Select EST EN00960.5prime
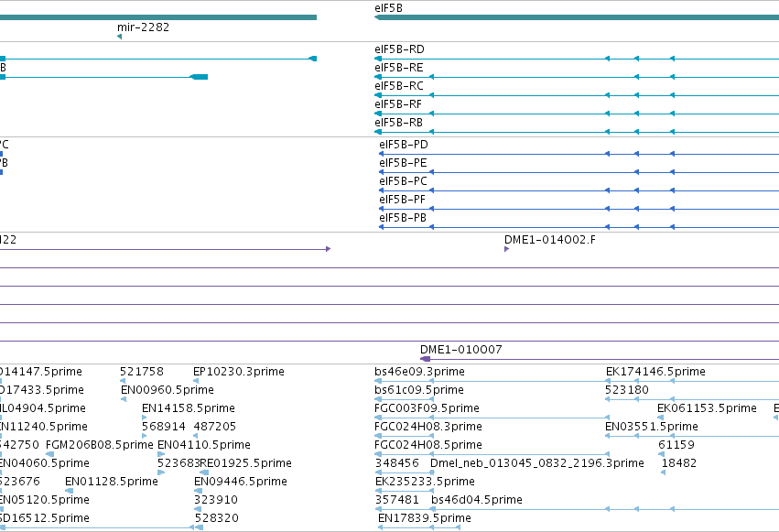Image resolution: width=779 pixels, height=532 pixels. pos(168,390)
